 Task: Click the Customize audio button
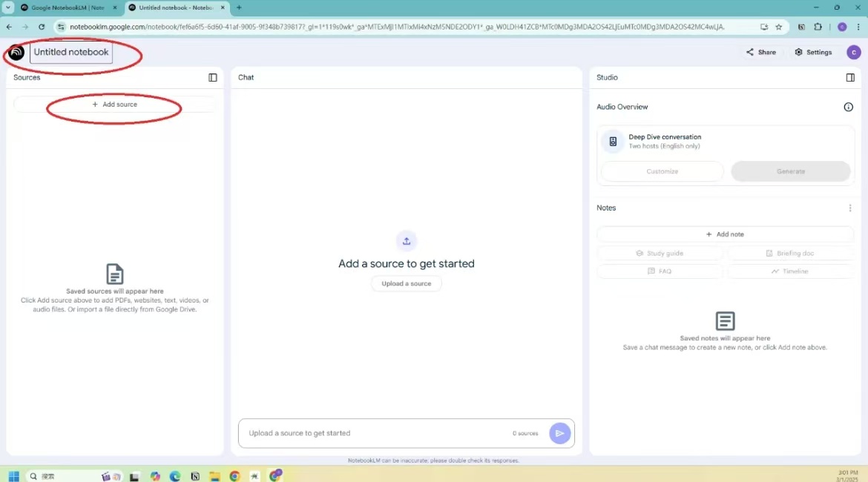point(662,171)
